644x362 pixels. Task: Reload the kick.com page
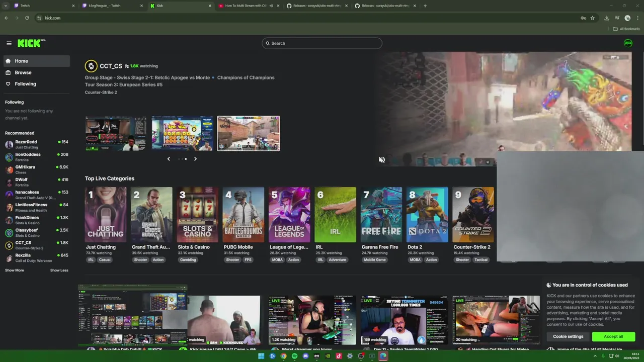pyautogui.click(x=27, y=18)
